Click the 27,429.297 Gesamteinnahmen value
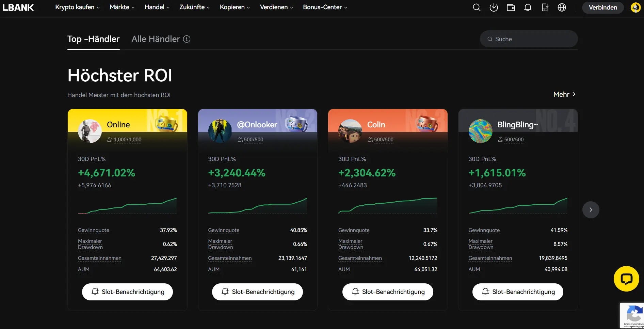This screenshot has height=329, width=644. point(164,258)
